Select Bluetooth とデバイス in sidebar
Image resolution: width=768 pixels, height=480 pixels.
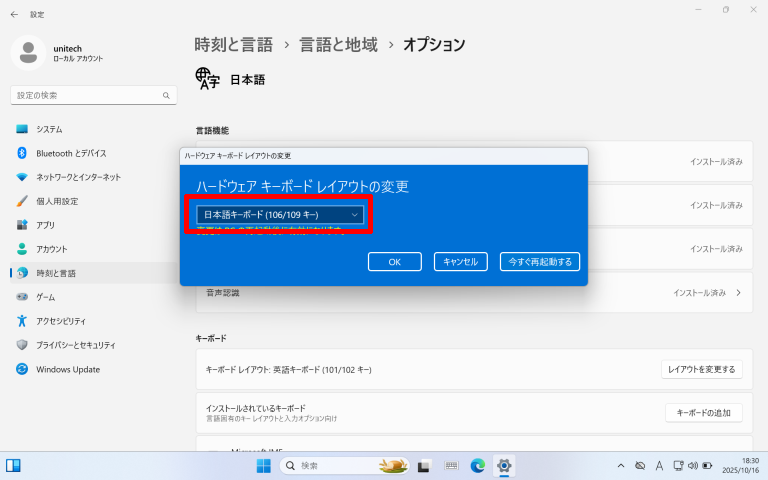(x=70, y=153)
